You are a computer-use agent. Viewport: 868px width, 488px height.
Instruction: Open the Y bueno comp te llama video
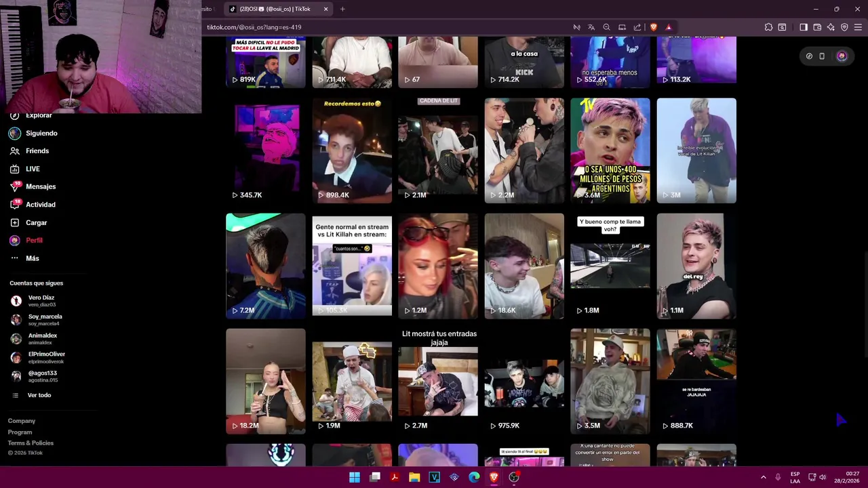click(610, 266)
